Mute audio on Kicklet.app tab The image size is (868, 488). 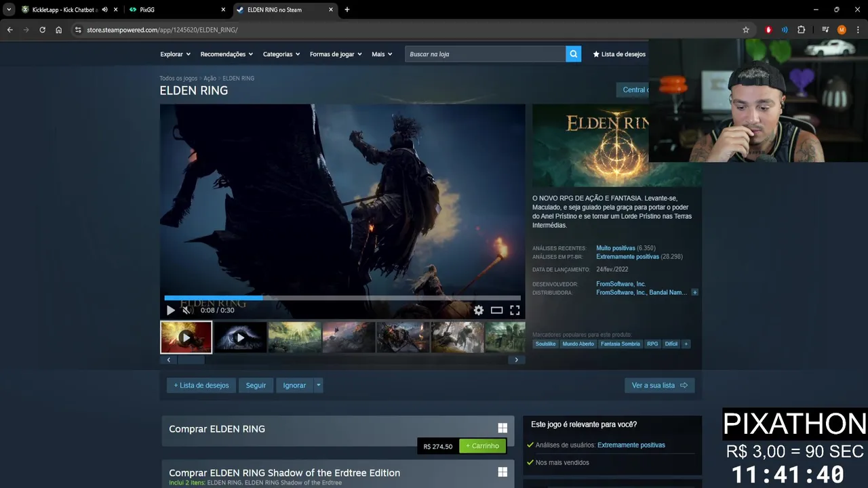tap(104, 9)
